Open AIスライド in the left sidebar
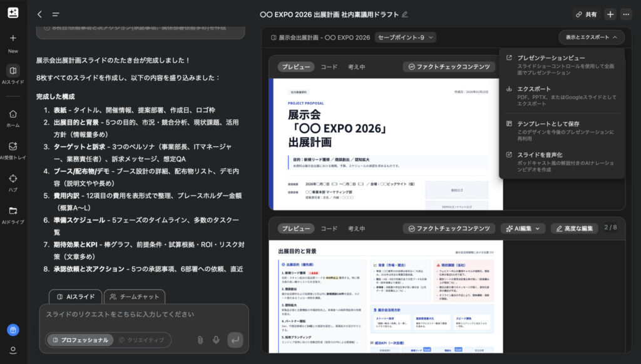The image size is (641, 364). (x=13, y=71)
